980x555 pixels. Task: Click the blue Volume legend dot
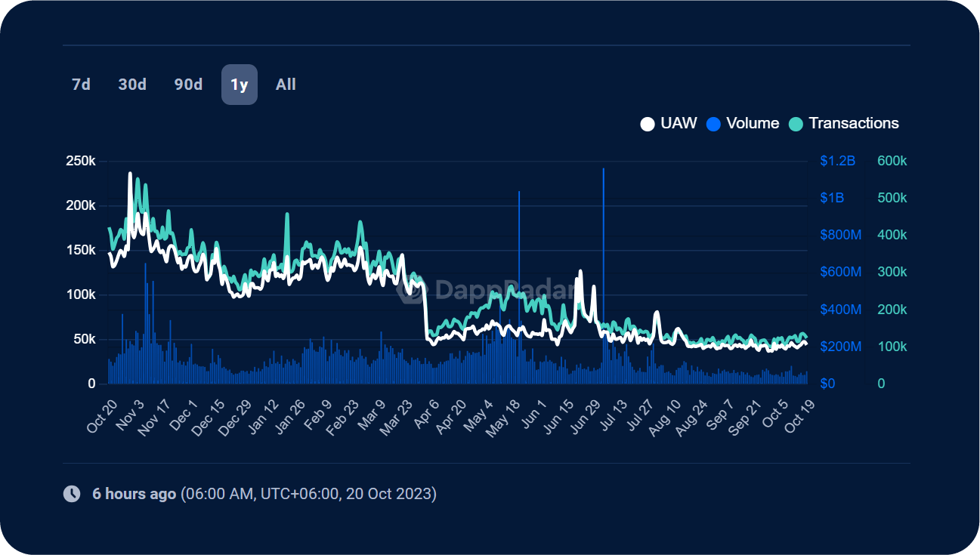tap(713, 123)
